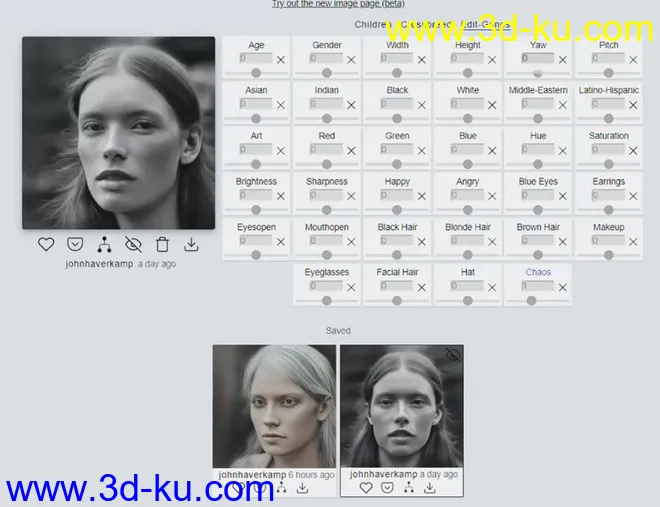Reset Makeup gene using X icon
Image resolution: width=660 pixels, height=507 pixels.
coord(633,242)
